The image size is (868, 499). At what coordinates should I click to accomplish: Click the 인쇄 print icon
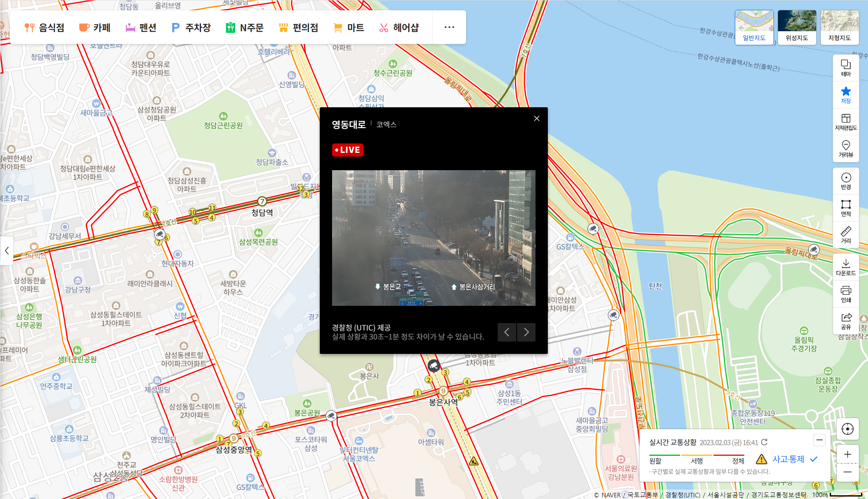845,294
